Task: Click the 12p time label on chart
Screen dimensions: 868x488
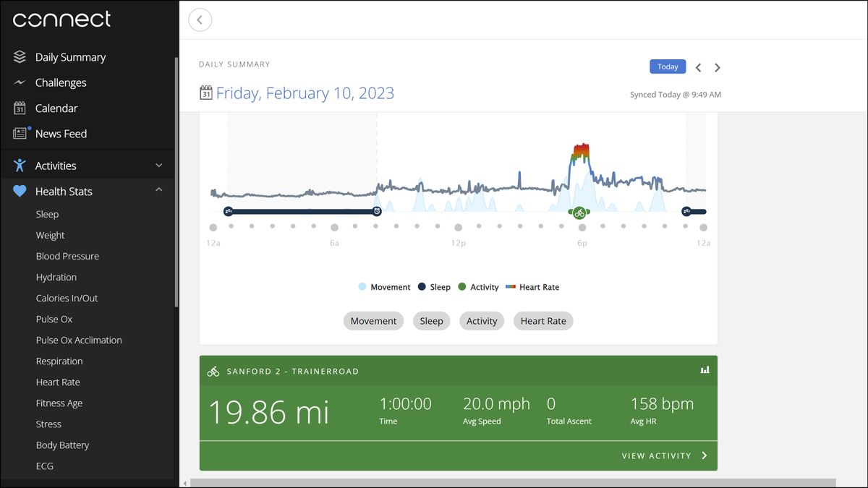Action: pyautogui.click(x=458, y=243)
